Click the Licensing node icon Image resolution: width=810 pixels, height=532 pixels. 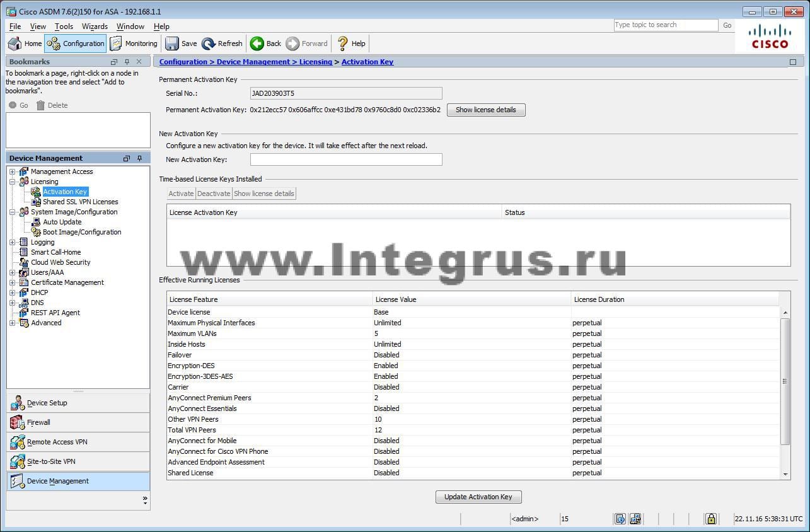[24, 182]
